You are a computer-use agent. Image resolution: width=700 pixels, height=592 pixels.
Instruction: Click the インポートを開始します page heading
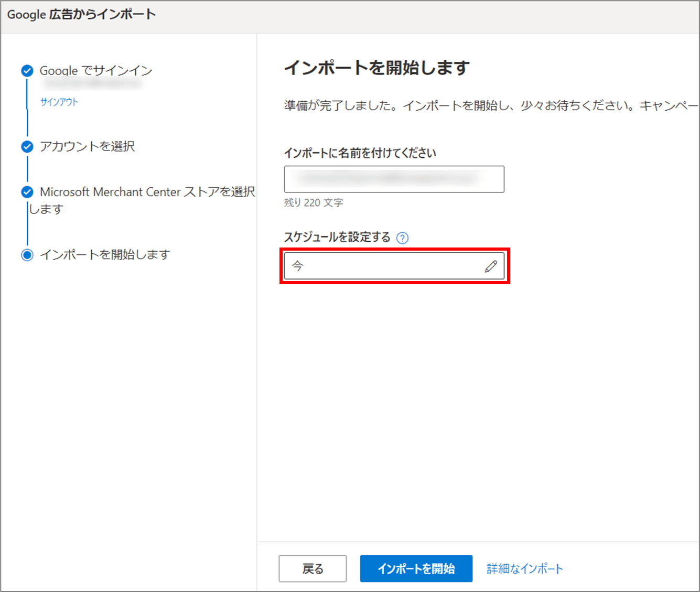(x=376, y=68)
